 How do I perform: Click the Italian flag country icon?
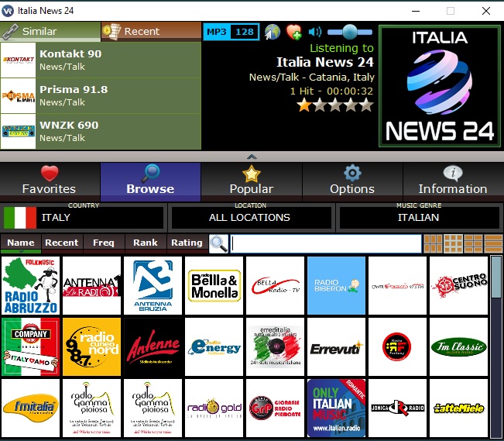coord(20,218)
